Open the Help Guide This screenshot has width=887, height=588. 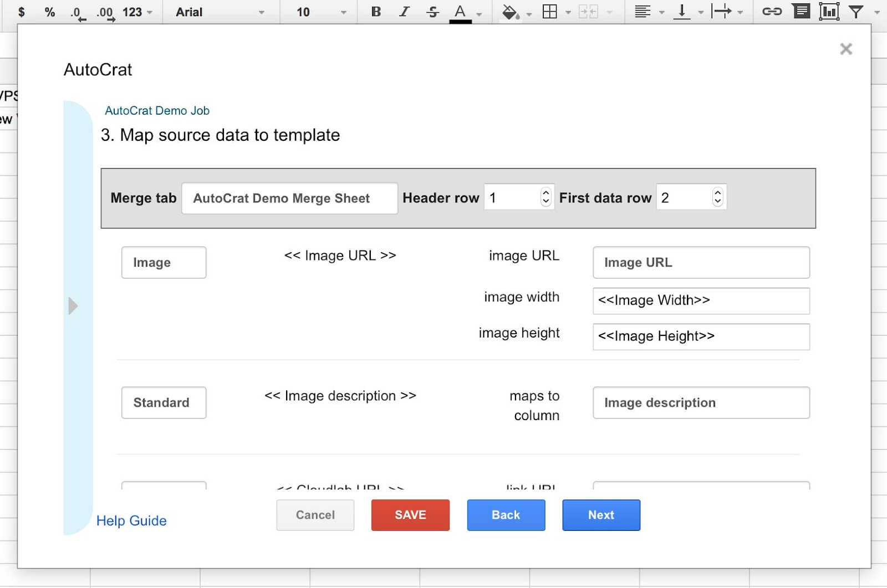click(131, 520)
